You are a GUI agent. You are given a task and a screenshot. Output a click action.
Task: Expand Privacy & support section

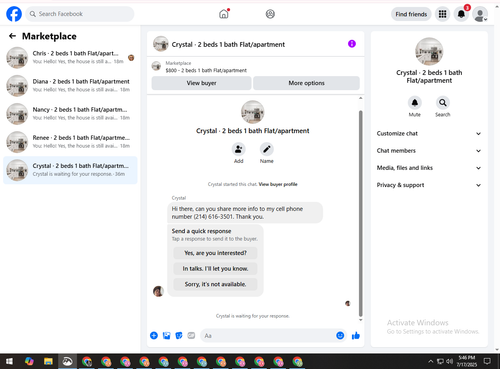point(429,185)
